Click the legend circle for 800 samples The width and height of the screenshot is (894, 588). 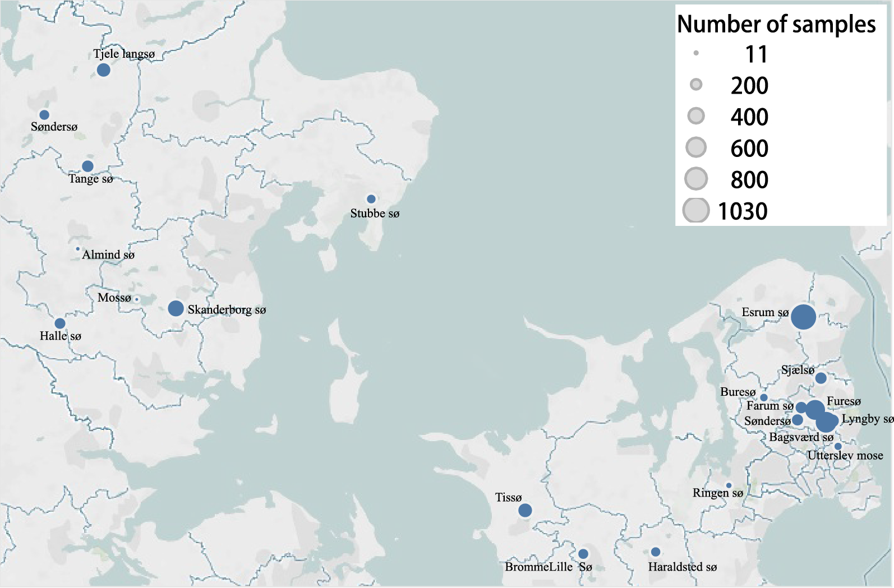[x=696, y=179]
